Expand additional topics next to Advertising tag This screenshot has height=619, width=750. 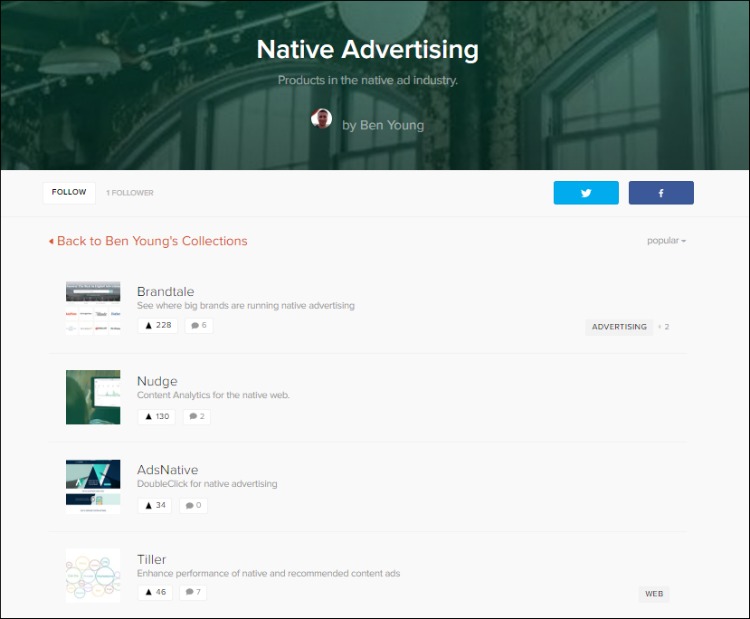(665, 327)
